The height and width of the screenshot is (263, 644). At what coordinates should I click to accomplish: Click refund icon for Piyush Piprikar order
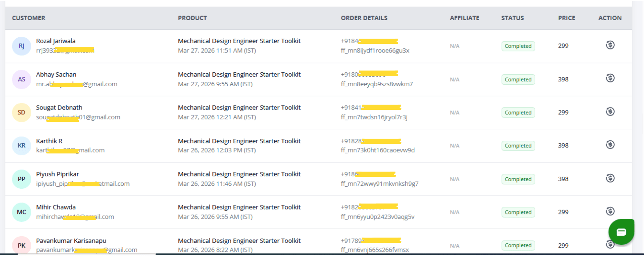pos(610,178)
